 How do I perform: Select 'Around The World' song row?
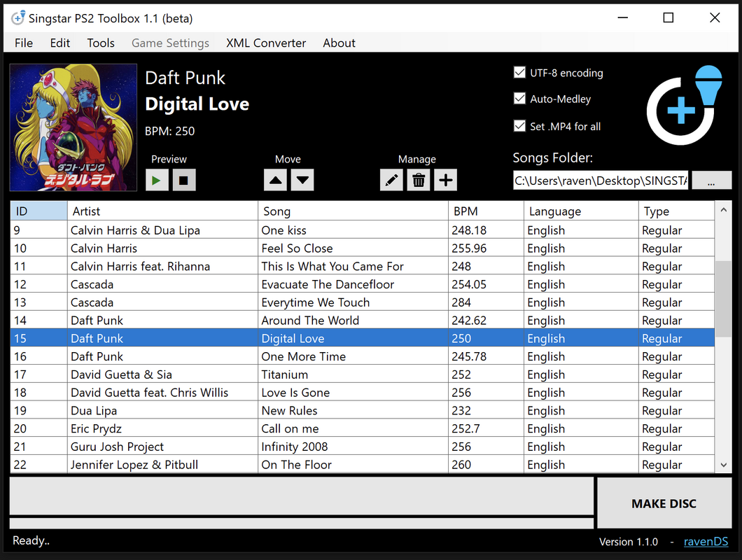363,320
